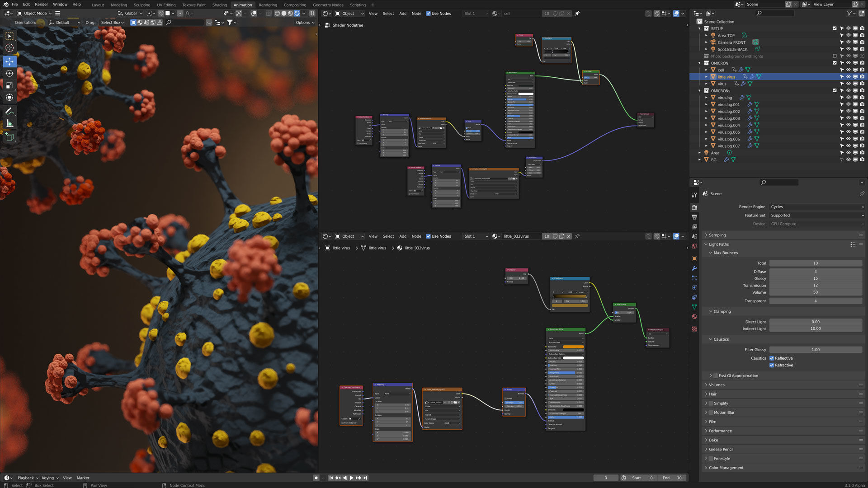Viewport: 868px width, 488px height.
Task: Enable the Simplify checkbox
Action: click(711, 404)
